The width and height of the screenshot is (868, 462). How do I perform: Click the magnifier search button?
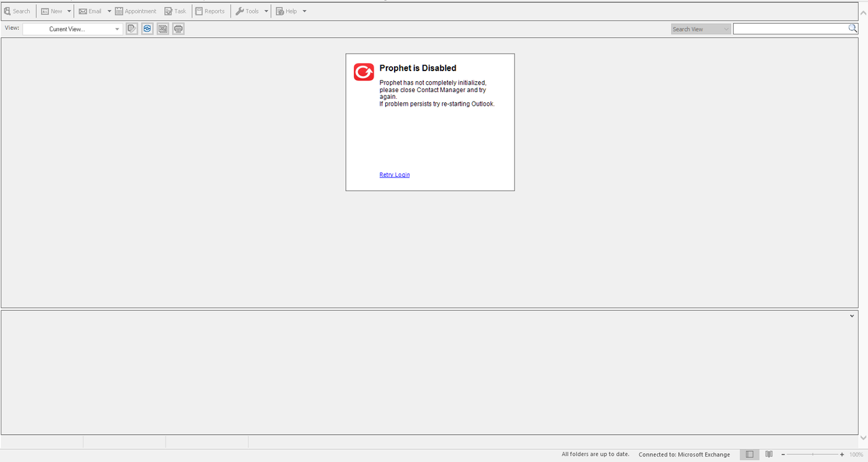(852, 28)
